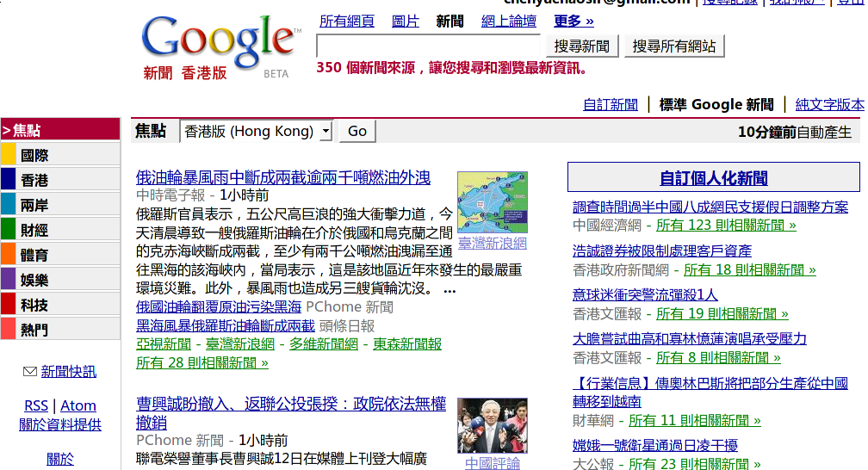Click the 搜尋新聞 button
The height and width of the screenshot is (470, 868).
pyautogui.click(x=582, y=46)
